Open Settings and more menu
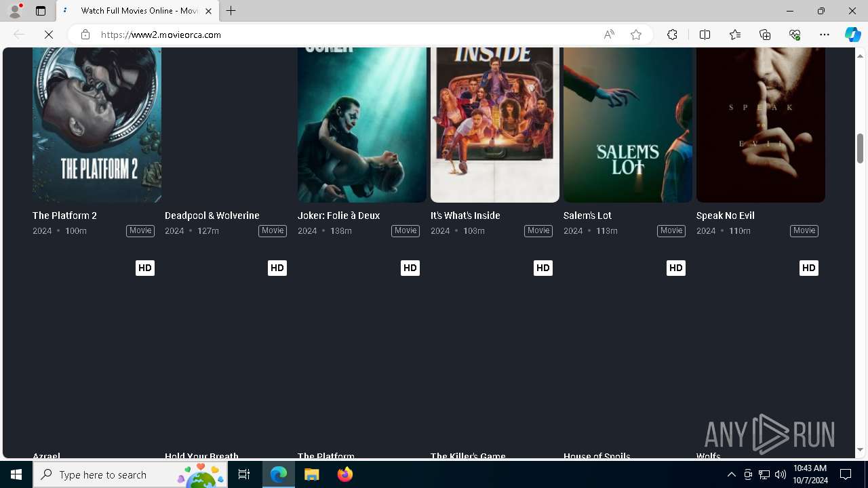Image resolution: width=868 pixels, height=488 pixels. (825, 35)
